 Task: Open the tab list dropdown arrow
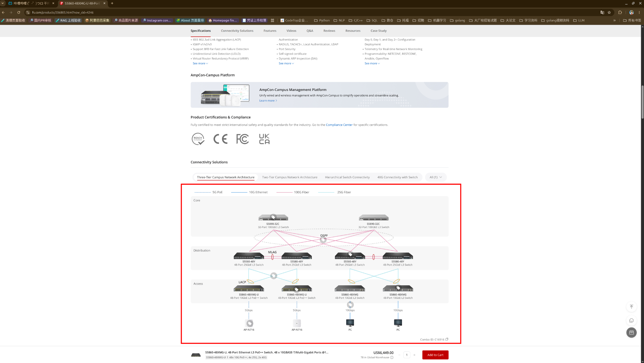tap(3, 3)
